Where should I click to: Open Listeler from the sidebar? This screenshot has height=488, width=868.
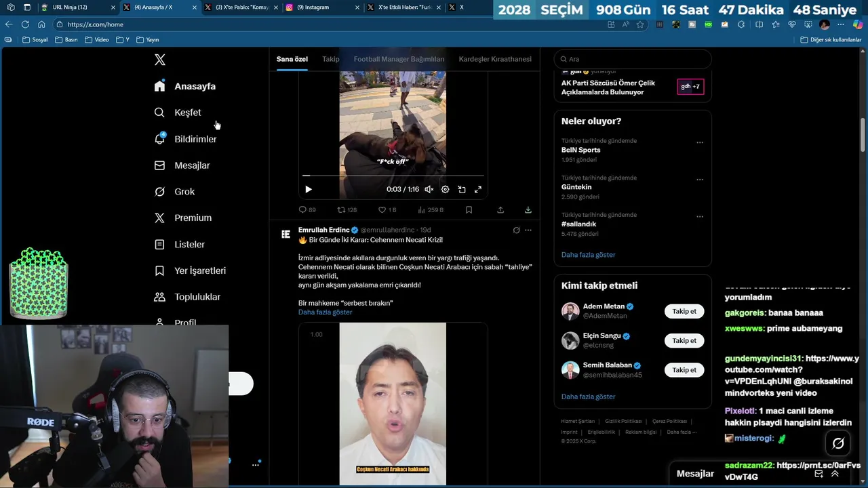pos(179,244)
